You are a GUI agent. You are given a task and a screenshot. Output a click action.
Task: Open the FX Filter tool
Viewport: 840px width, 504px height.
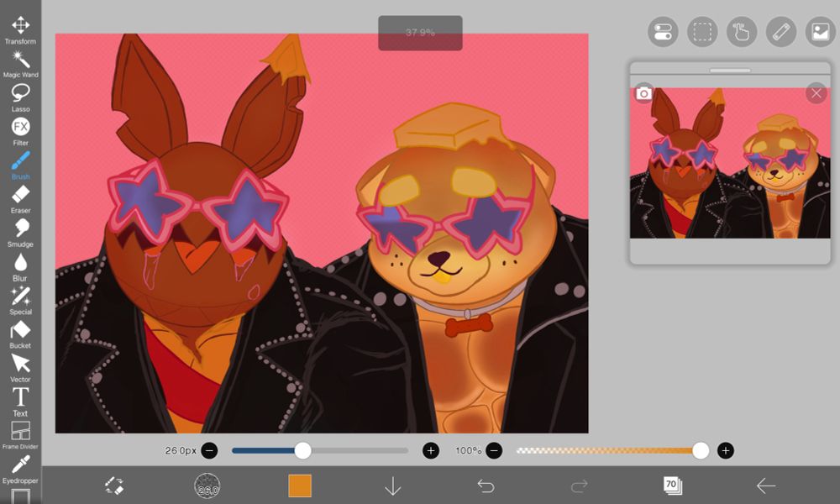click(x=20, y=132)
